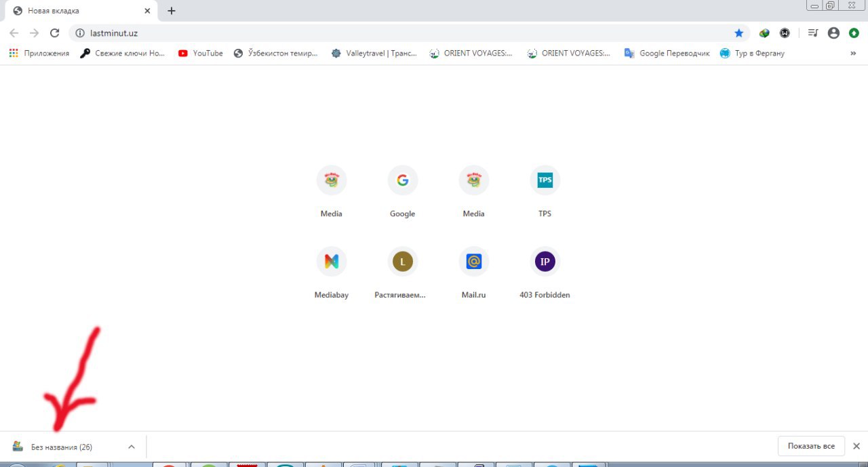
Task: View site information for lastminut.uz
Action: 79,33
